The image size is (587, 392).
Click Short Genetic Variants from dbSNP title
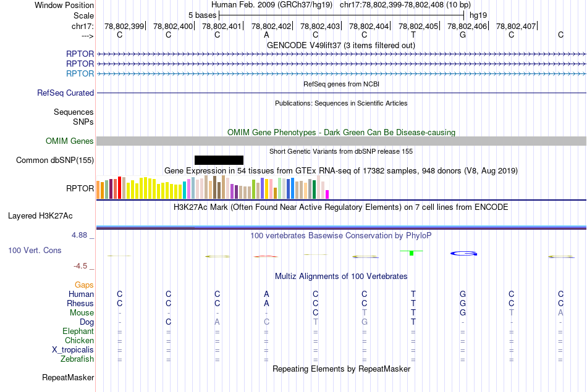coord(341,151)
